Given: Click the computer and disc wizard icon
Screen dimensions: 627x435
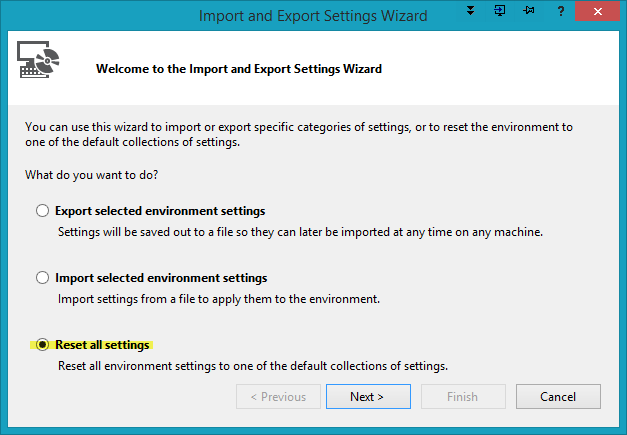Looking at the screenshot, I should (x=40, y=62).
